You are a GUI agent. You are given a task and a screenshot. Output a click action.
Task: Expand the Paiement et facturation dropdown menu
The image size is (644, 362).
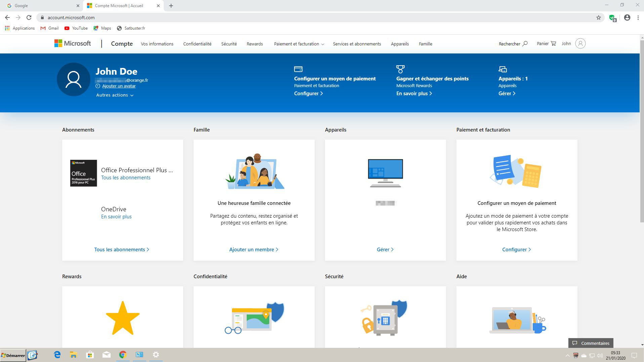click(299, 44)
